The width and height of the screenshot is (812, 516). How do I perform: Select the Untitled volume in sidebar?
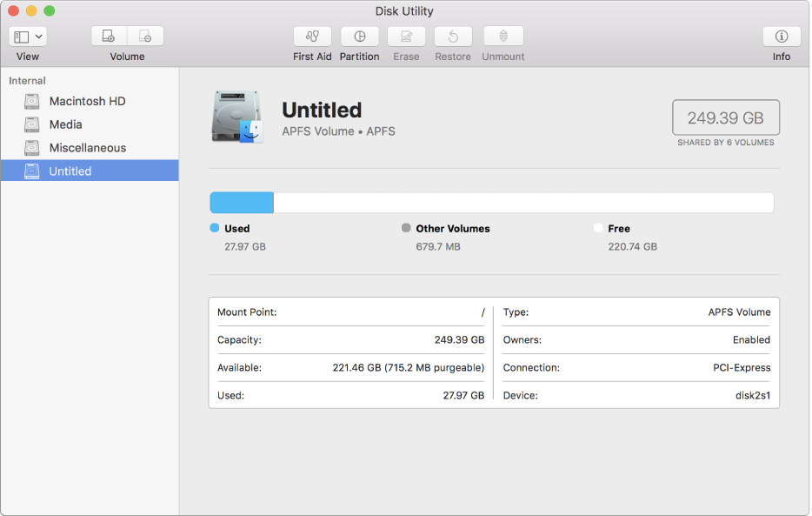point(70,171)
